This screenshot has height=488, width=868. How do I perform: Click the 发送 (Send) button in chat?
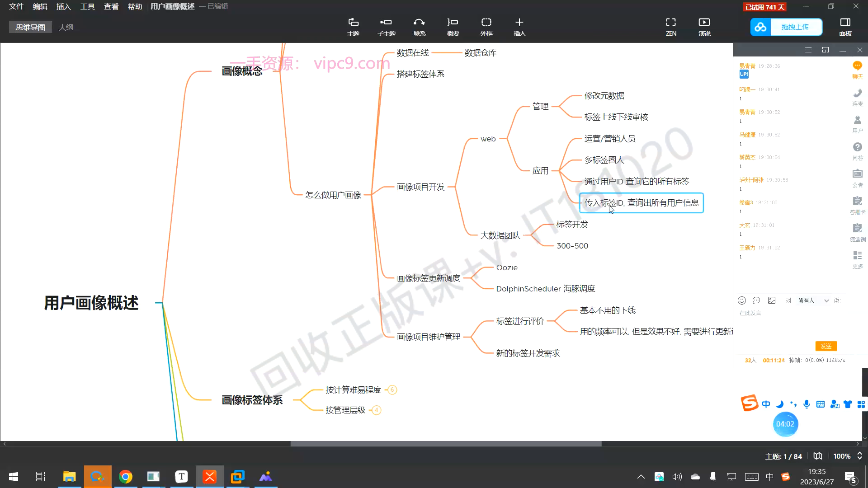tap(826, 346)
